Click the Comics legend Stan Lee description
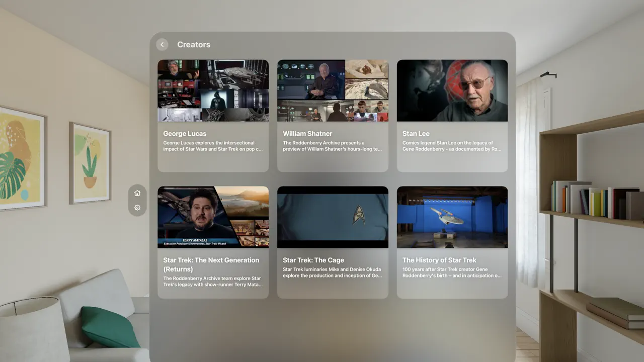 pos(452,146)
